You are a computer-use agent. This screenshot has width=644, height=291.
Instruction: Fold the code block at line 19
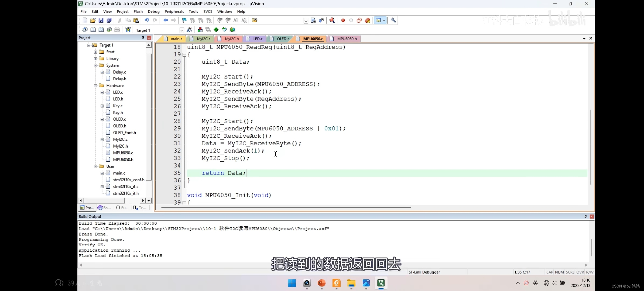pyautogui.click(x=184, y=55)
